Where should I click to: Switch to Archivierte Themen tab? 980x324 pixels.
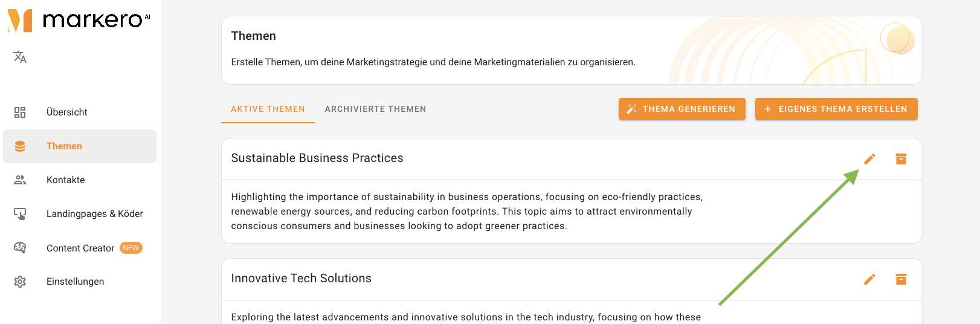coord(375,109)
